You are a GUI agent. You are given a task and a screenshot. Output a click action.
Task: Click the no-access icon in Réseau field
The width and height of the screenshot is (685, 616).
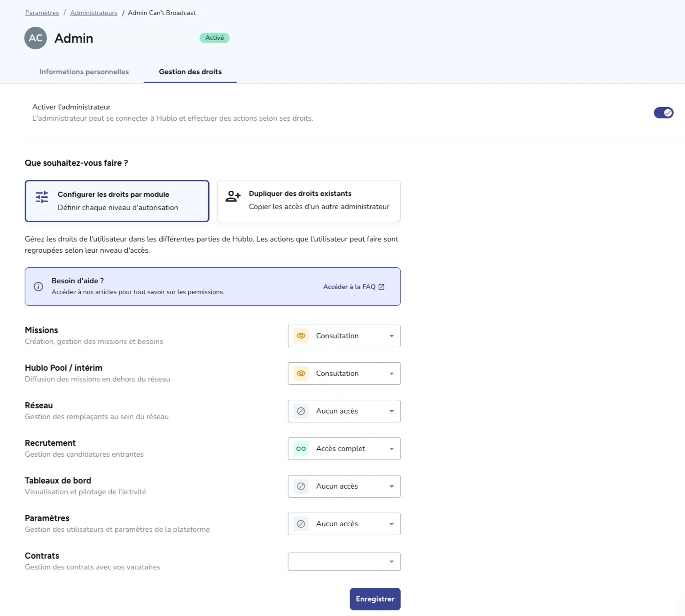point(301,411)
